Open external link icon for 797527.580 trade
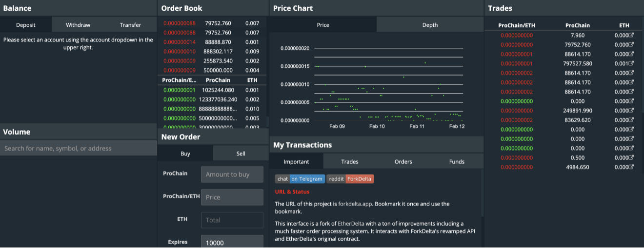This screenshot has width=644, height=248. point(631,64)
